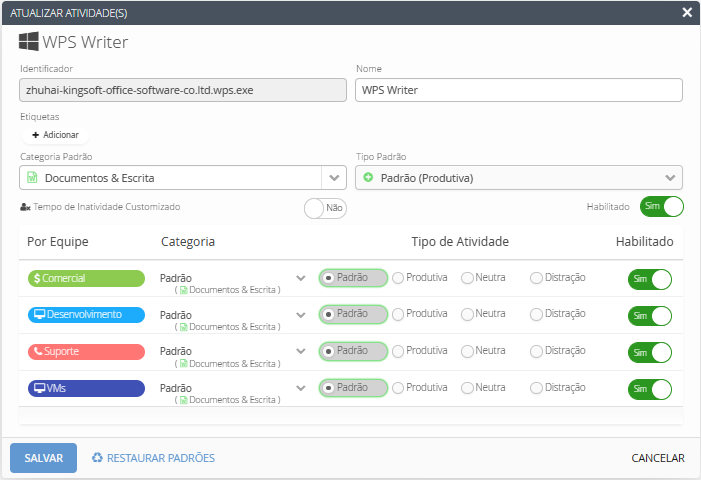Click the recycle icon by Restaurar Padrões
Viewport: 701px width, 480px height.
pos(97,458)
